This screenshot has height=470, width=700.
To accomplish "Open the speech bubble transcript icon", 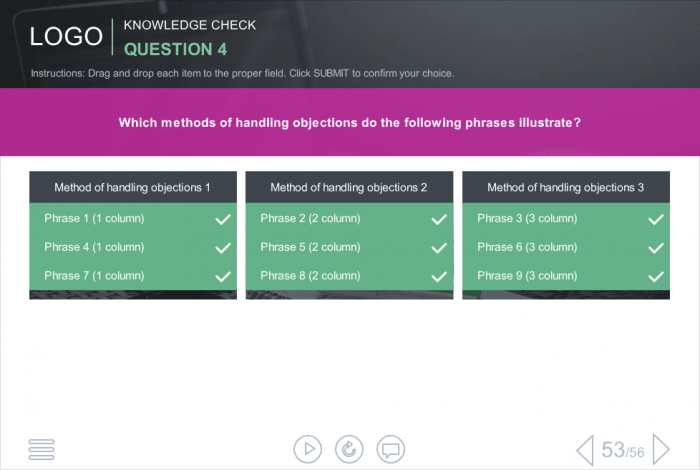I will (391, 449).
